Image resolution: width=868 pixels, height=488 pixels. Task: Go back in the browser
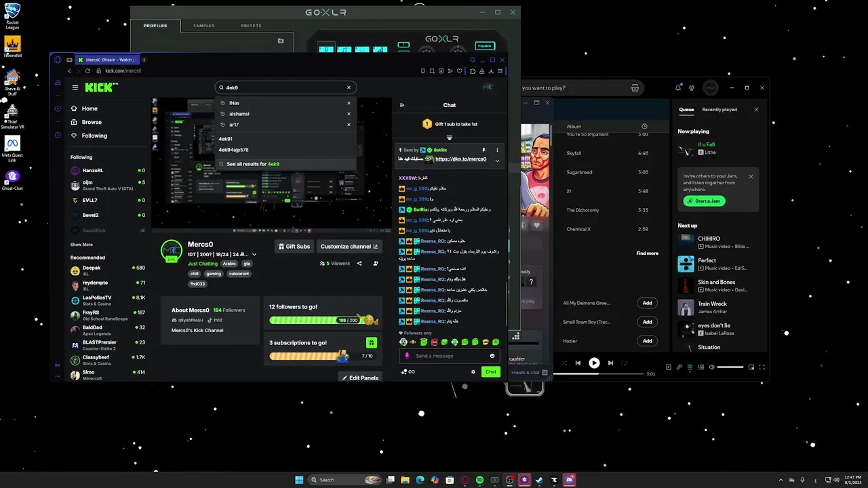tap(69, 70)
